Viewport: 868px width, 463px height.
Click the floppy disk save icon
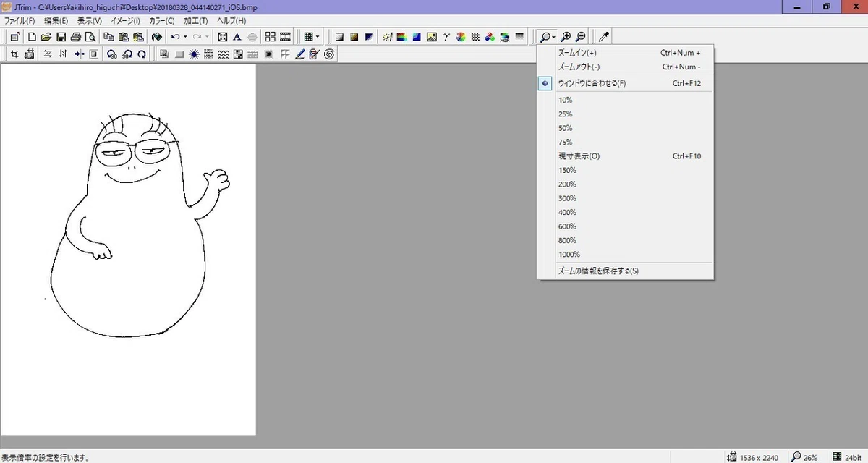[61, 37]
